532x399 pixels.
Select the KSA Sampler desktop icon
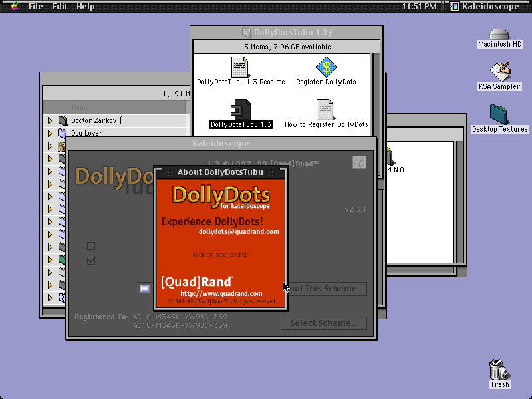coord(499,71)
